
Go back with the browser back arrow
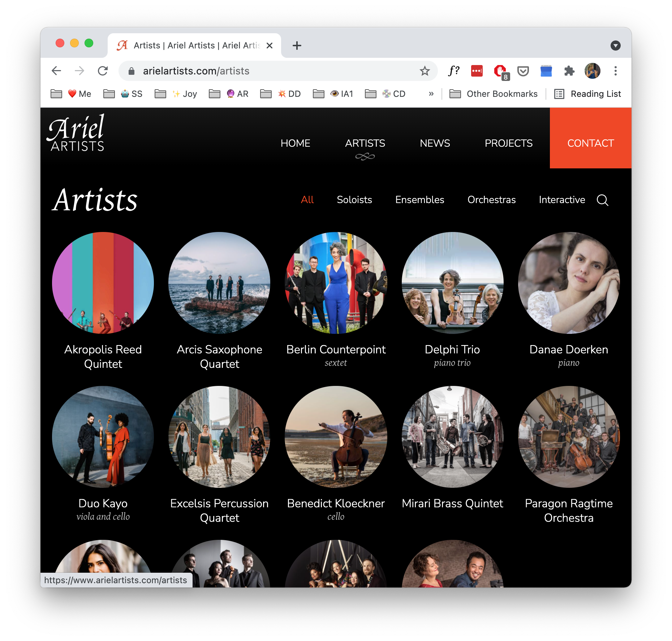point(56,71)
